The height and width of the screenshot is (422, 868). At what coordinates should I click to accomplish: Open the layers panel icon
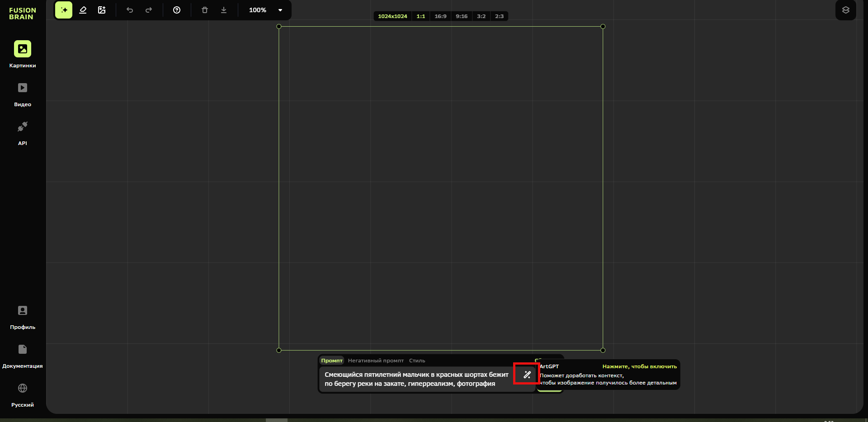(x=845, y=10)
